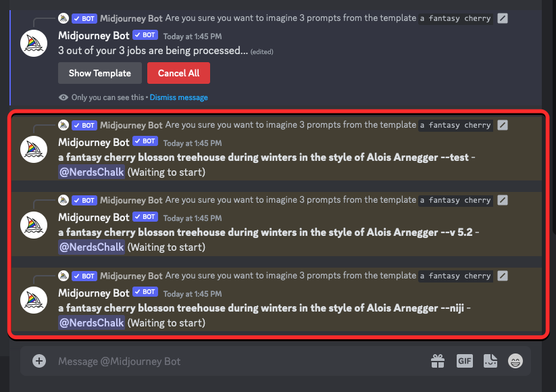Click the @NerdsChalk mention in --test message

click(x=91, y=172)
